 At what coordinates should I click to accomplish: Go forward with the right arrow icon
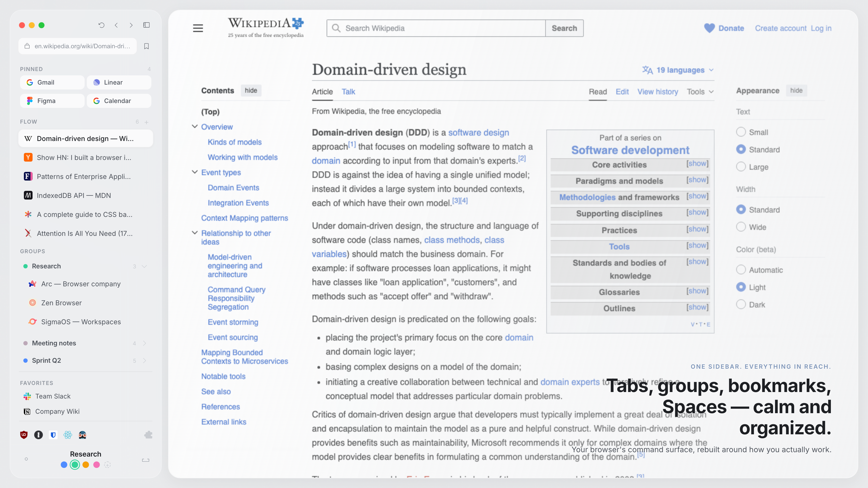131,25
